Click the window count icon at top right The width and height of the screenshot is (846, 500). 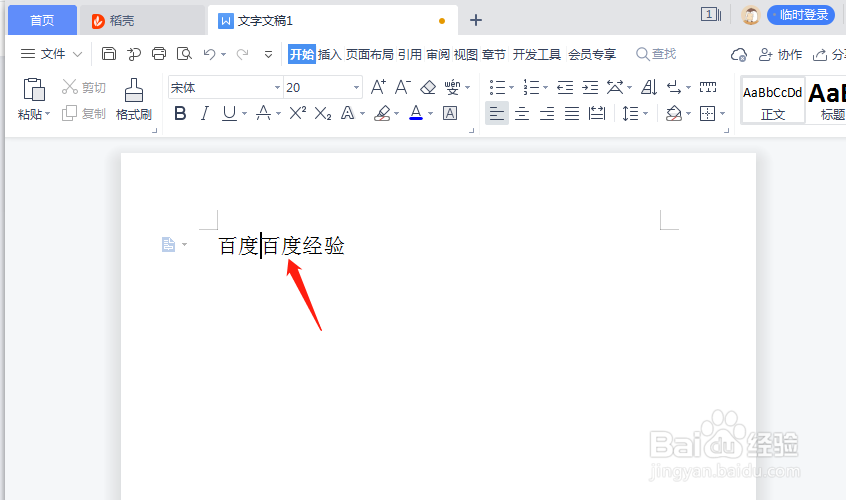click(711, 15)
